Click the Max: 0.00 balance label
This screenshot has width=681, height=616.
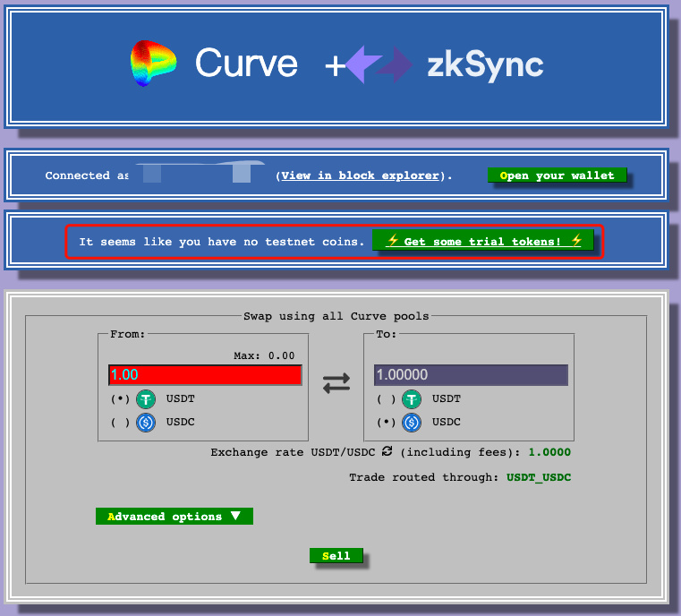(264, 355)
